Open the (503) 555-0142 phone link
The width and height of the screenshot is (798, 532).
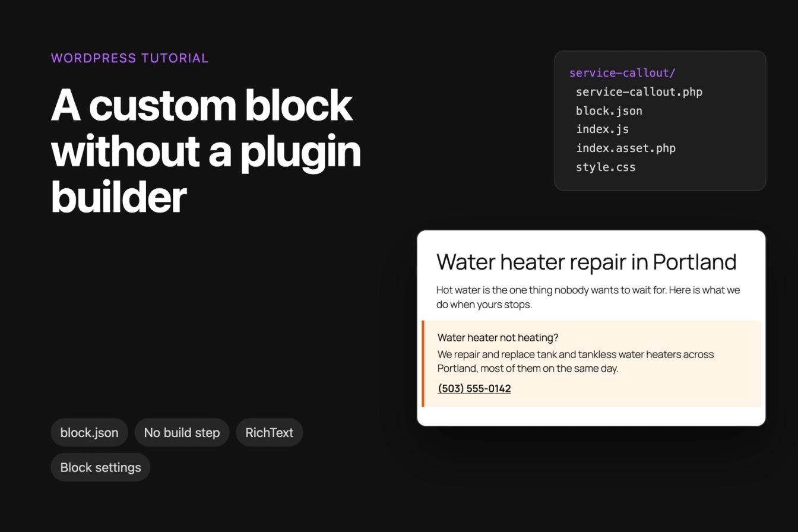point(474,388)
